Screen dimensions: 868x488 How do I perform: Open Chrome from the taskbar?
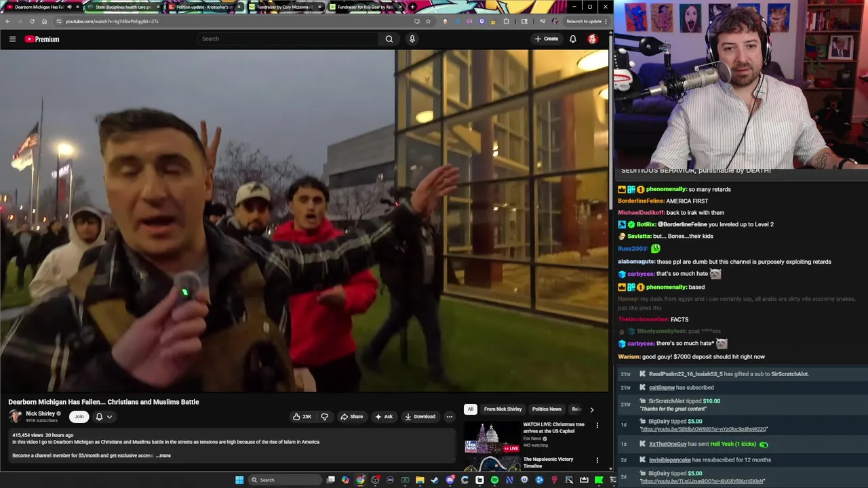[x=360, y=480]
